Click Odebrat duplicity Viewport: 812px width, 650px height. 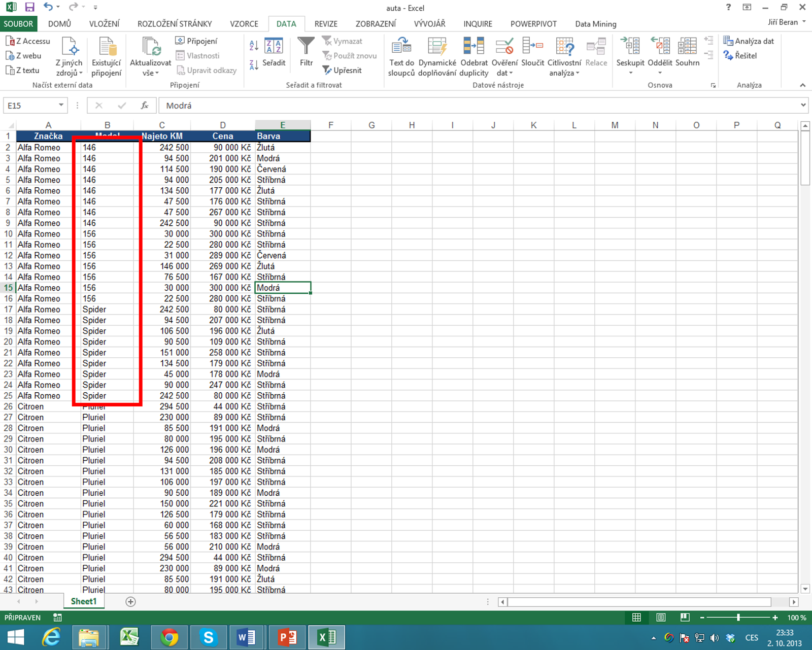(x=473, y=56)
